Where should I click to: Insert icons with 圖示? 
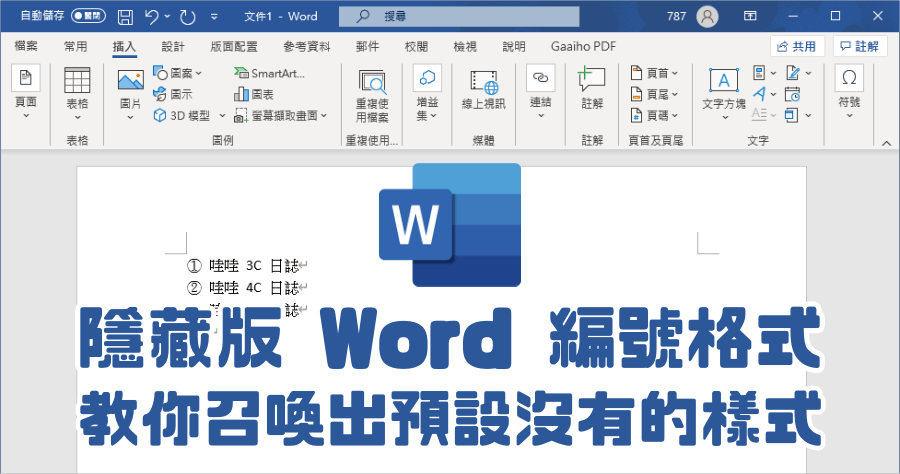[x=173, y=94]
